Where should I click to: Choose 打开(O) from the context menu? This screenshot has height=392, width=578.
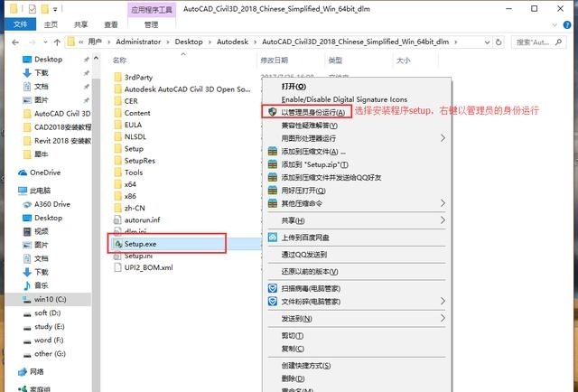[x=294, y=87]
